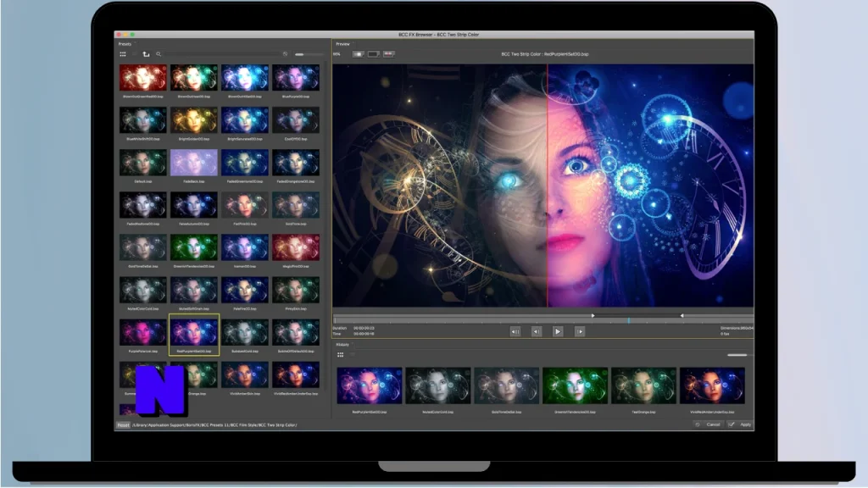Open VividRedAmberUnderExp in the History strip
The image size is (868, 488).
point(712,385)
